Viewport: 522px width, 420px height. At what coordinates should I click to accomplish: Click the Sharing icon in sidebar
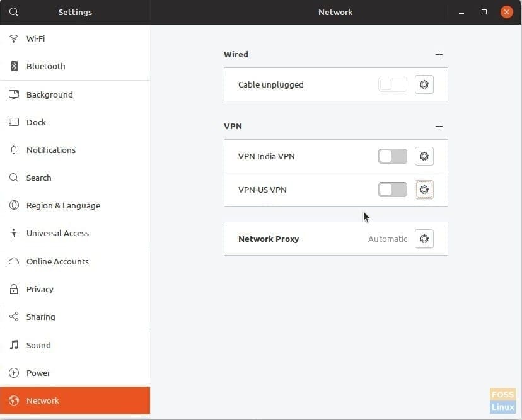click(x=14, y=317)
